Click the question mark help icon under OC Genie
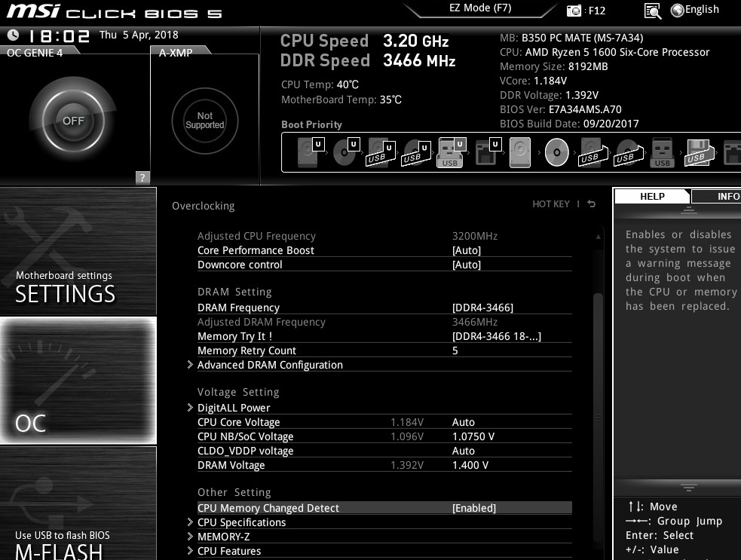 pos(142,178)
